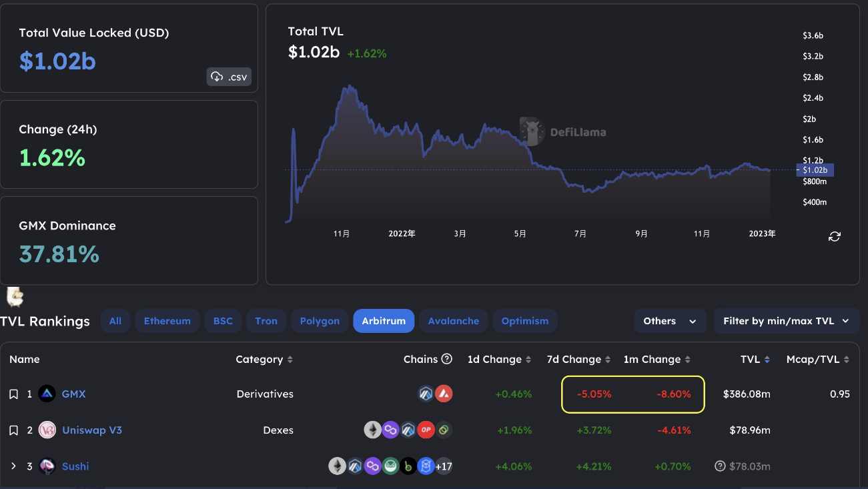Click the Arbitrum chain icon in GMX row
Viewport: 868px width, 489px height.
coord(426,394)
